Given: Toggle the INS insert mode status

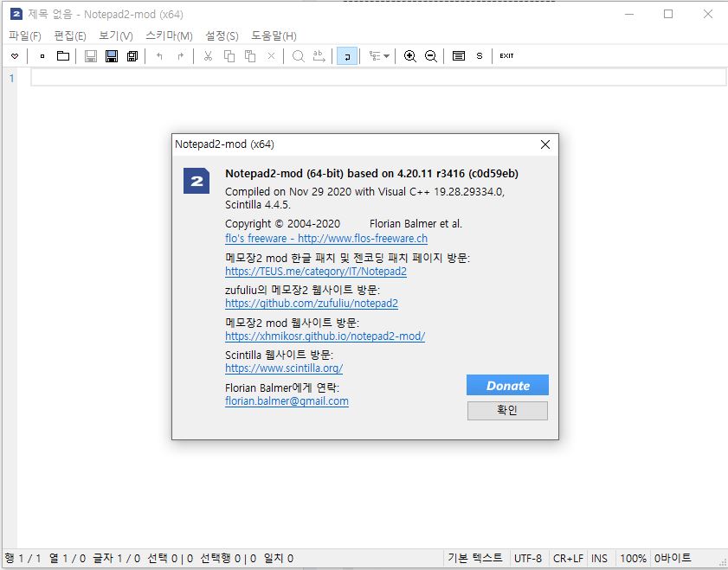Looking at the screenshot, I should [x=599, y=559].
